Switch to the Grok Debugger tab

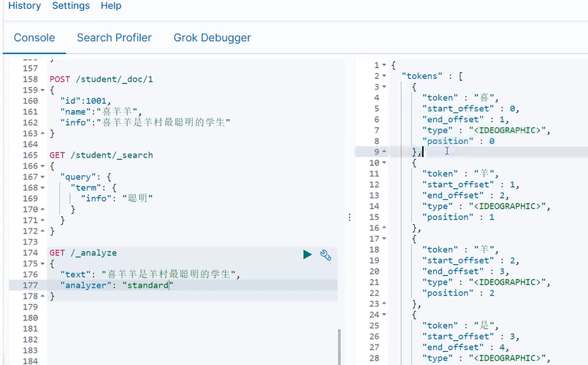213,37
